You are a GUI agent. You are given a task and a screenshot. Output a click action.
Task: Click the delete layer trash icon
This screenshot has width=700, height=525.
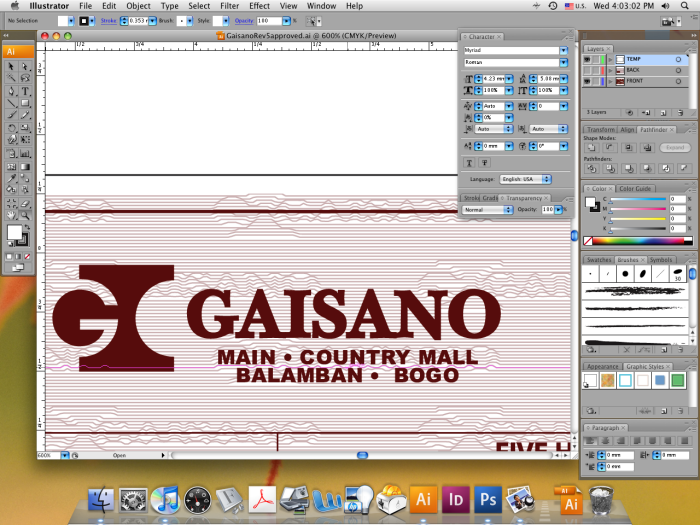click(x=679, y=112)
